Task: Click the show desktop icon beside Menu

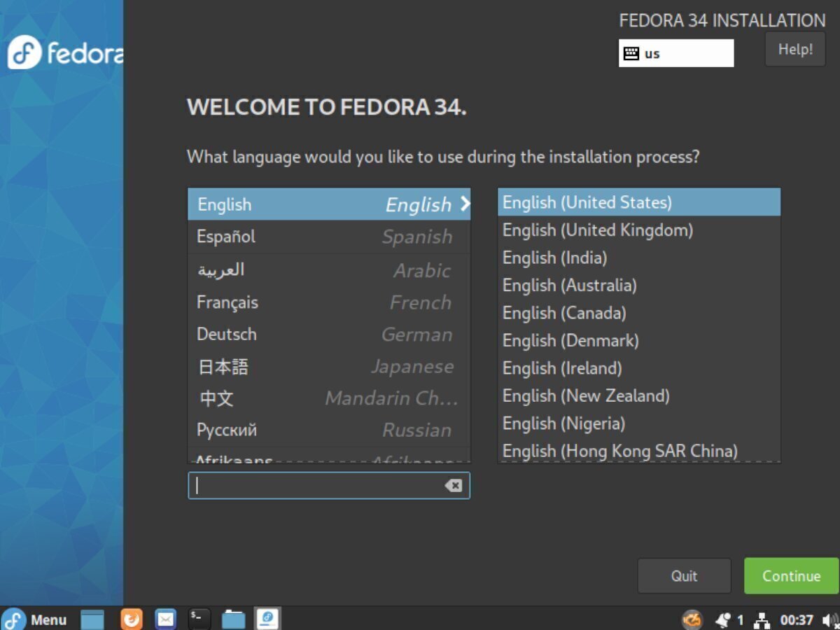Action: click(92, 619)
